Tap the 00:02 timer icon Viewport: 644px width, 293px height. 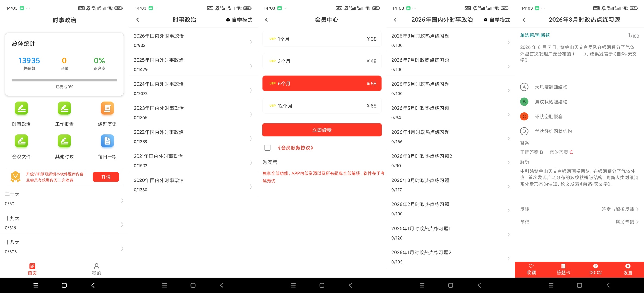[x=596, y=266]
